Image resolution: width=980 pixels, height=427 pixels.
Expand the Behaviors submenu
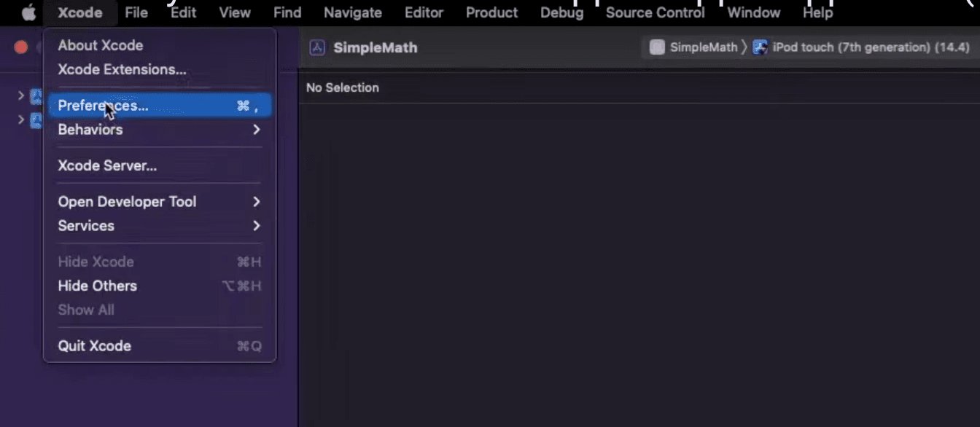[x=90, y=129]
